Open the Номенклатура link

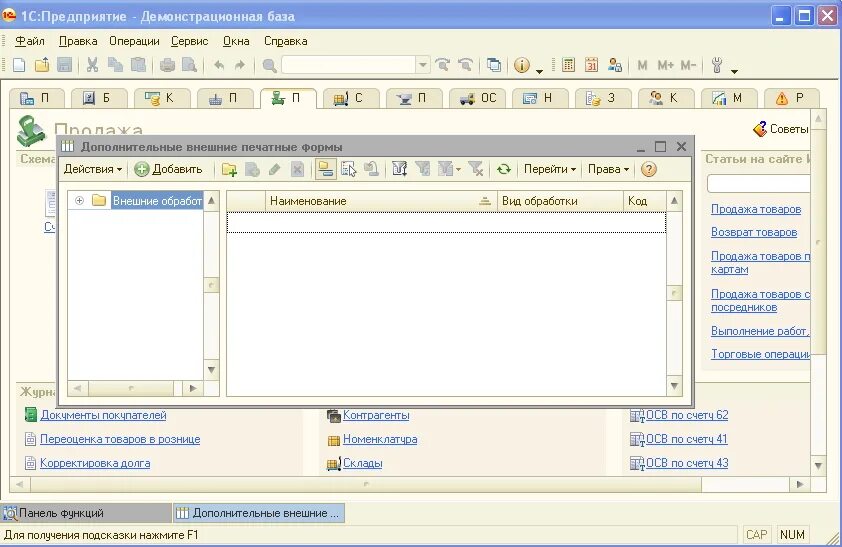click(380, 439)
